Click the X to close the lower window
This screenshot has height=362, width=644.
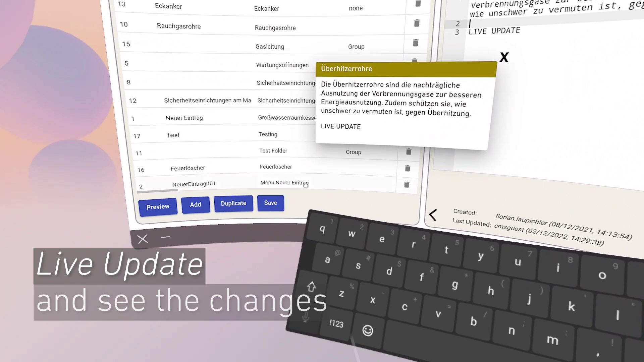143,239
